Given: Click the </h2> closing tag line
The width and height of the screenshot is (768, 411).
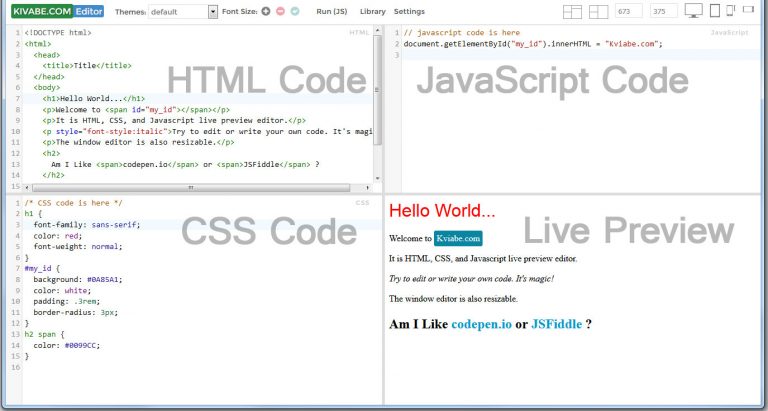Looking at the screenshot, I should tap(53, 175).
